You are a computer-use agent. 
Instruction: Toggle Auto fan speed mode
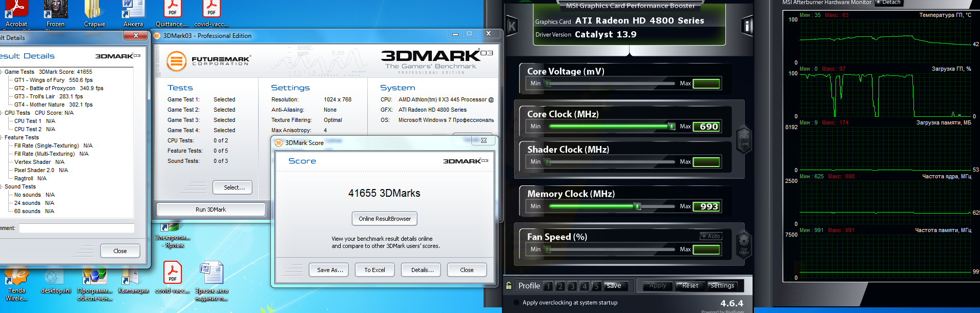(711, 236)
